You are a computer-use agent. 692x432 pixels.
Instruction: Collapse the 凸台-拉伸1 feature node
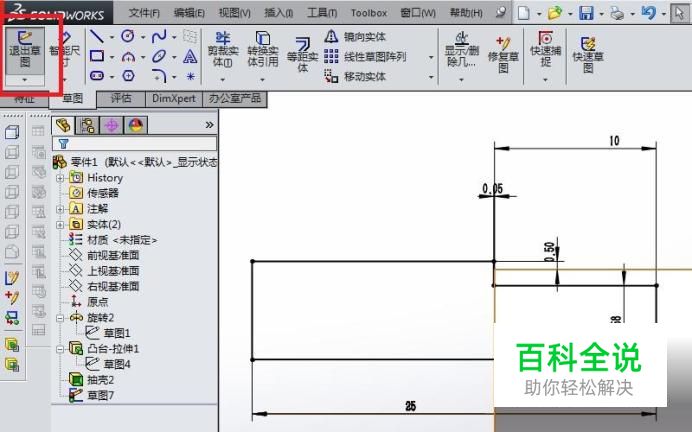tap(60, 349)
